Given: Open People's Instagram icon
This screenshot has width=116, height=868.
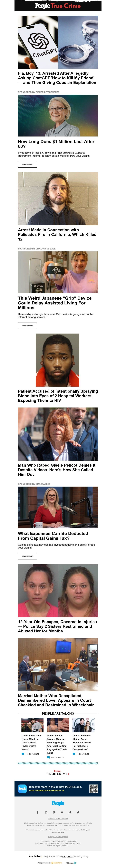Looking at the screenshot, I should (x=46, y=812).
